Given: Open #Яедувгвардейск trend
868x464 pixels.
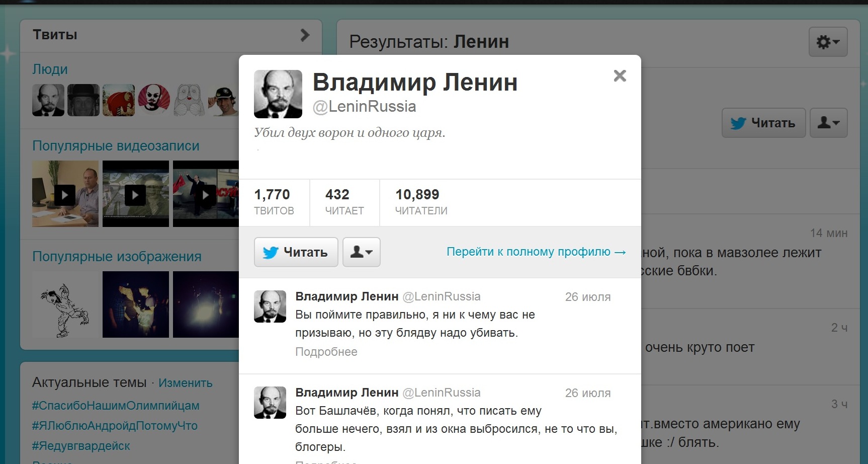Looking at the screenshot, I should click(x=81, y=446).
